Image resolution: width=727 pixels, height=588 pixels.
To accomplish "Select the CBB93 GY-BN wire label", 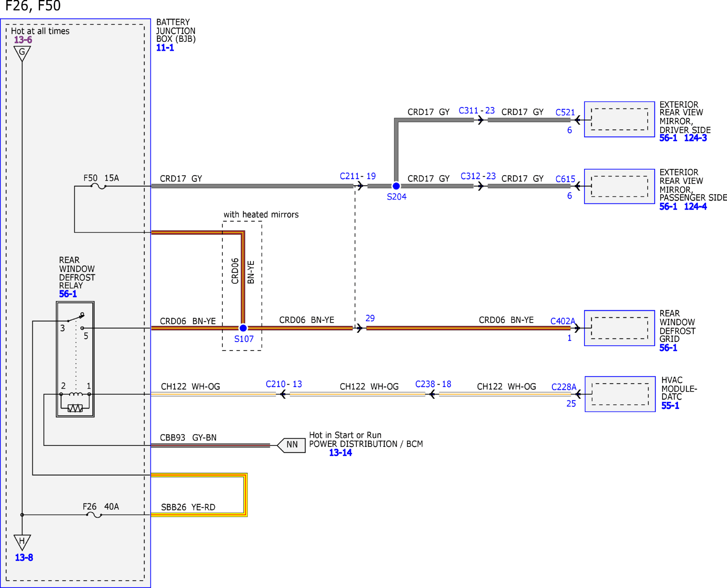I will pyautogui.click(x=188, y=438).
